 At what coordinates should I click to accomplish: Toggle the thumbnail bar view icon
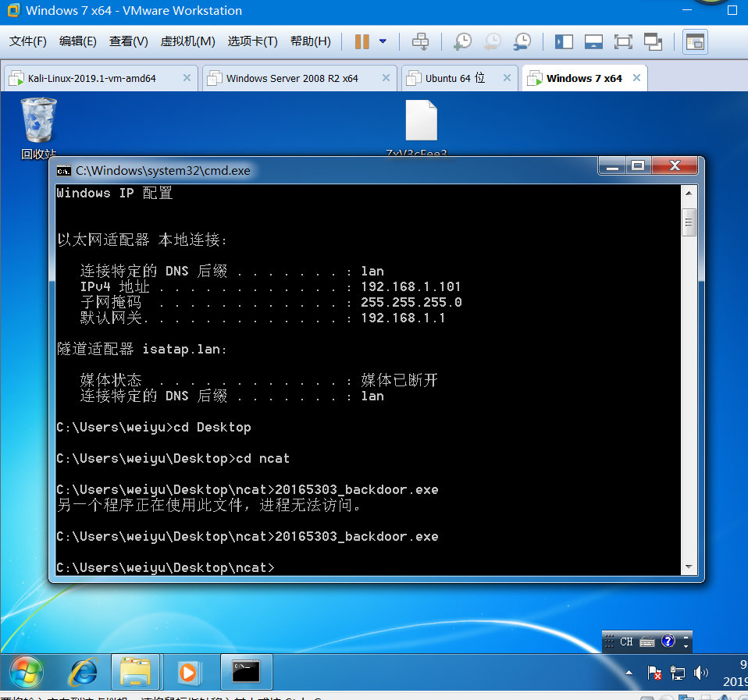593,42
